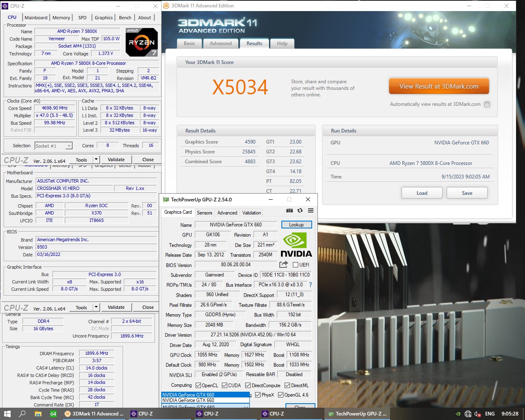Image resolution: width=525 pixels, height=420 pixels.
Task: Open the Advanced tab in GPU-Z
Action: [227, 213]
